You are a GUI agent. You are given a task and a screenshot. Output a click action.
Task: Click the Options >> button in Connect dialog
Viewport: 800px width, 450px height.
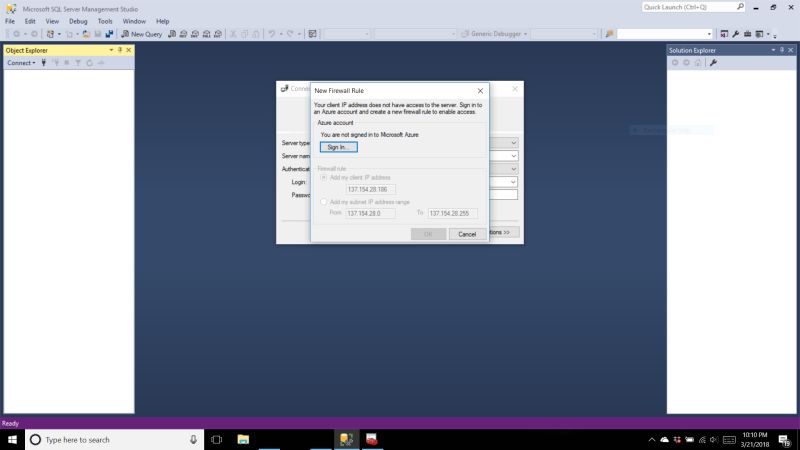(504, 232)
